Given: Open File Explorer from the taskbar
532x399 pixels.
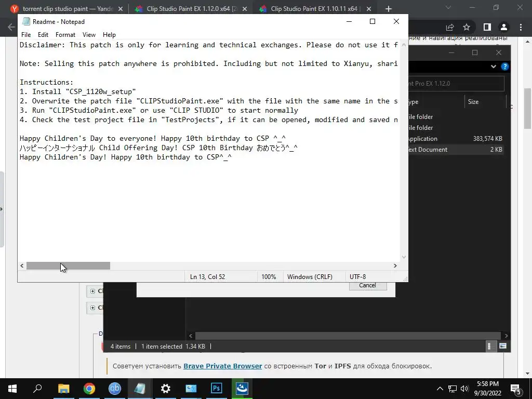Looking at the screenshot, I should 63,389.
